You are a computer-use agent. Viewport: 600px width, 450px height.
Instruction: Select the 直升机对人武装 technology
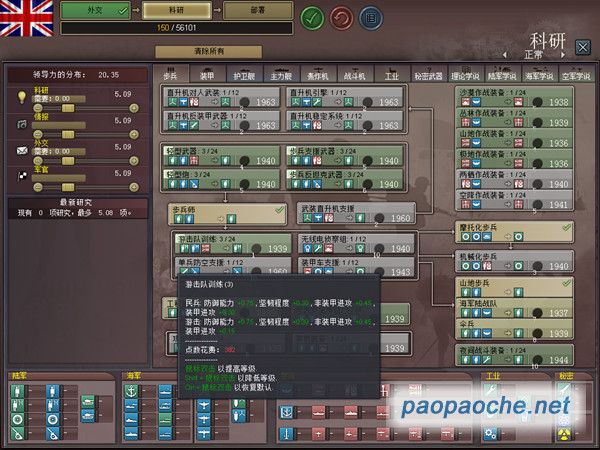tap(222, 97)
